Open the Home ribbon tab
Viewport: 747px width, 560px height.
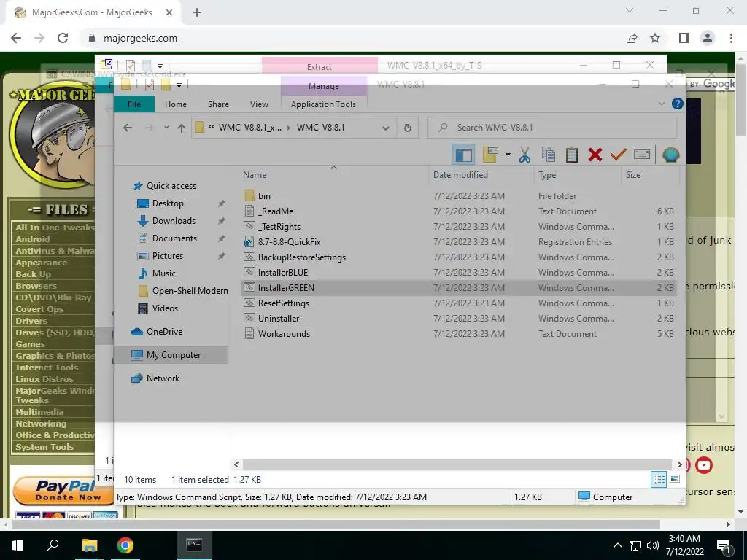[176, 104]
